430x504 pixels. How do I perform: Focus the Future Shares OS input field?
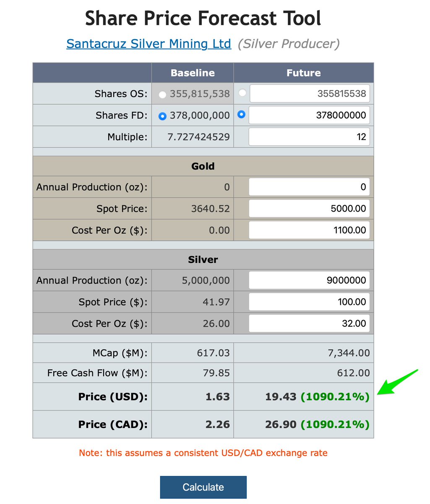point(310,94)
